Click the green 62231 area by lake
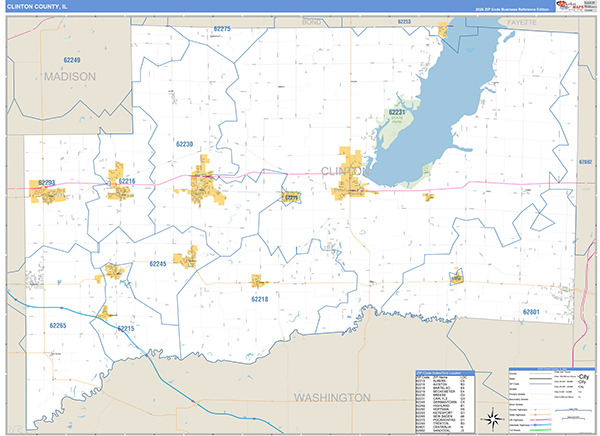The image size is (600, 436). (x=397, y=125)
